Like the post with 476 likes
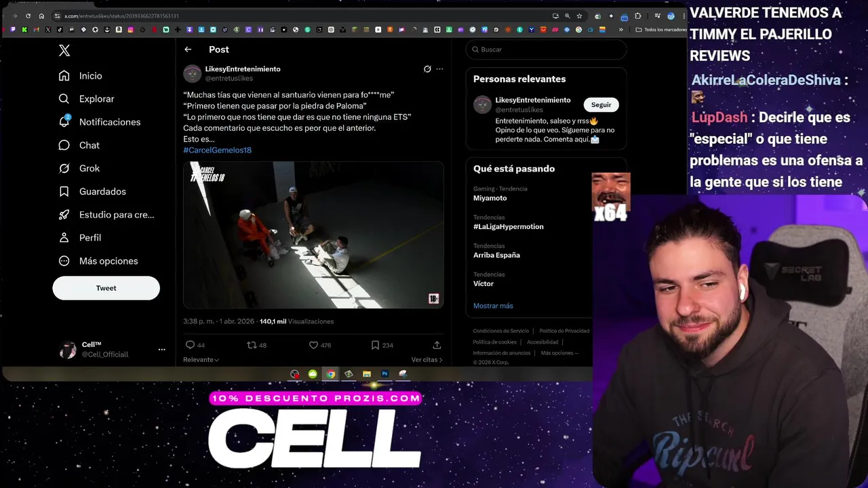 [x=313, y=345]
